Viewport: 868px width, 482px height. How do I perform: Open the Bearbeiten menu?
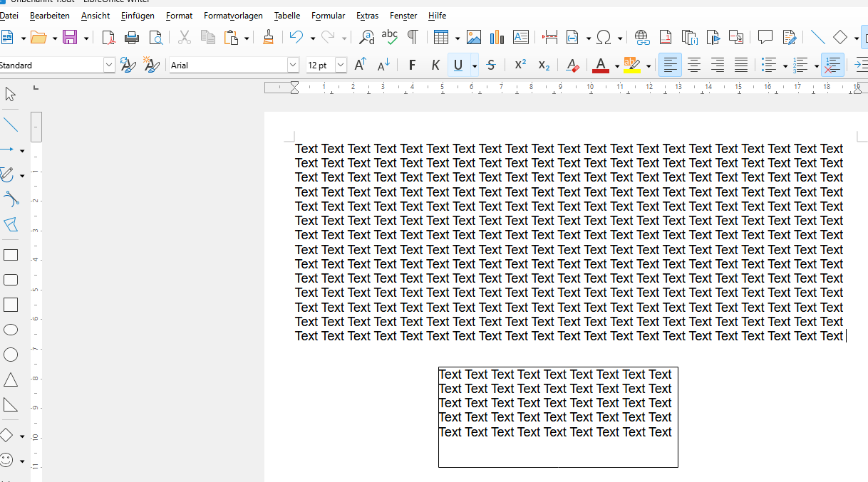click(x=49, y=15)
